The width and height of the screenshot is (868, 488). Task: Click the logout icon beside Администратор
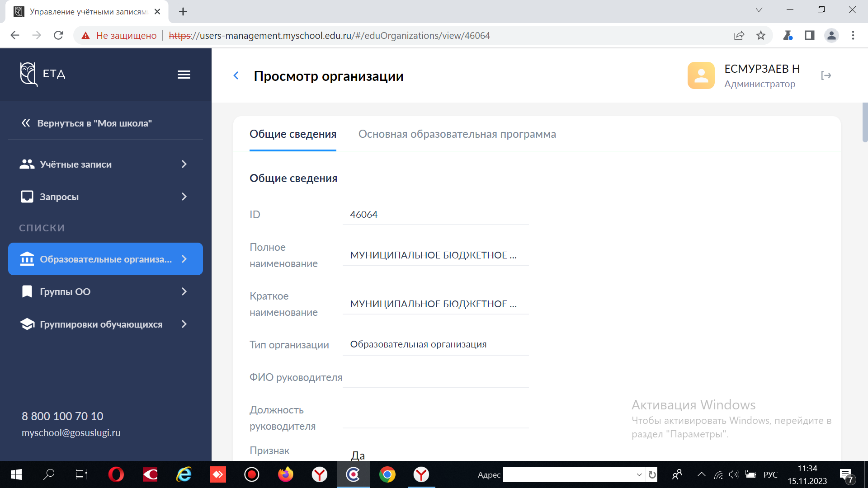826,75
